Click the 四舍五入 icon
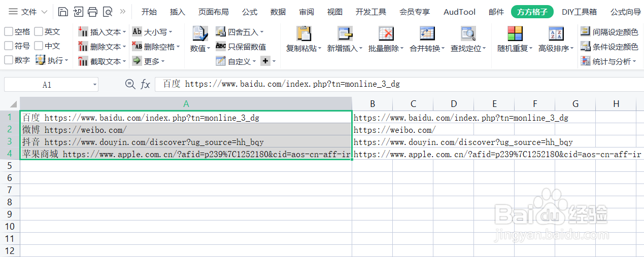Image resolution: width=644 pixels, height=257 pixels. pos(220,32)
